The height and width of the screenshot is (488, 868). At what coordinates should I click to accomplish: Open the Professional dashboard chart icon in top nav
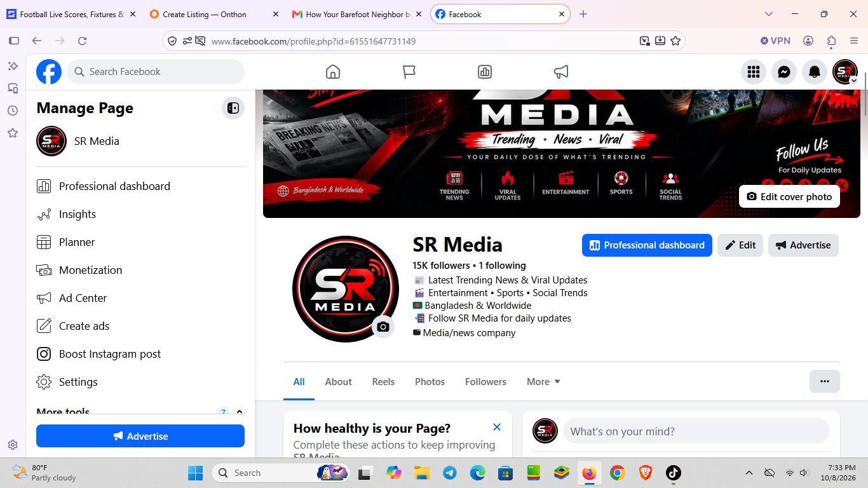[485, 72]
